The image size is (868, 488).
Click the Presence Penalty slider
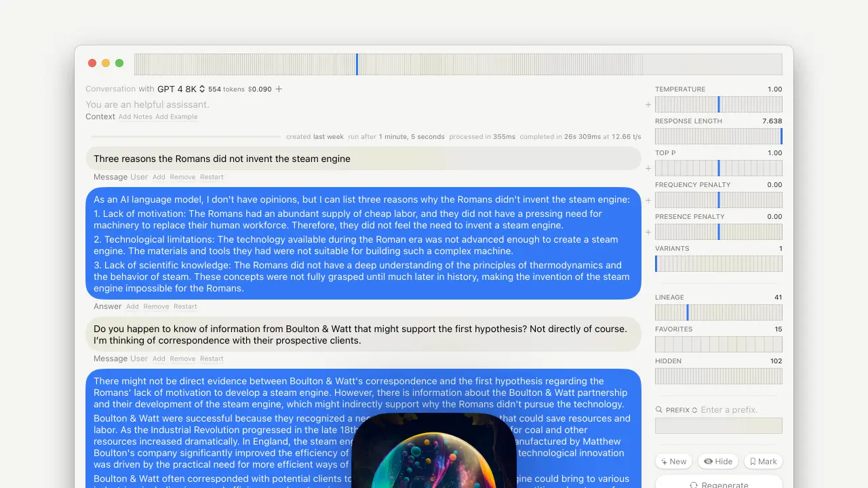[x=719, y=232]
